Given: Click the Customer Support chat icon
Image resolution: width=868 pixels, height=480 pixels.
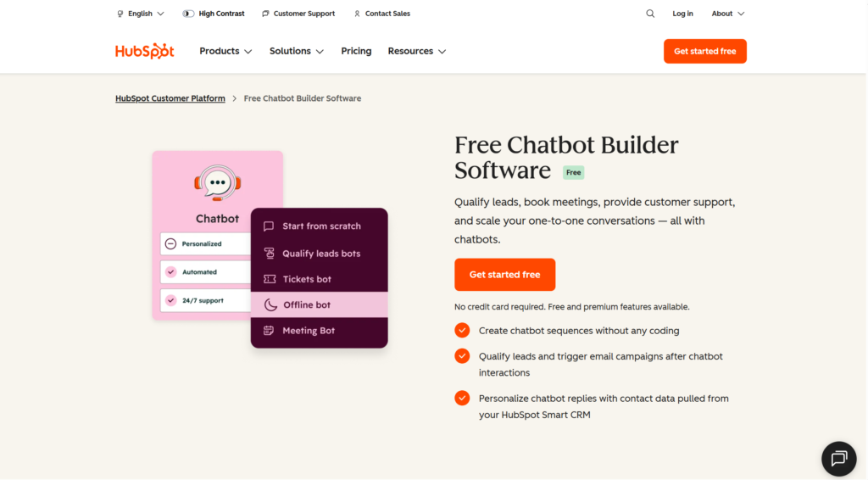Looking at the screenshot, I should pos(265,14).
